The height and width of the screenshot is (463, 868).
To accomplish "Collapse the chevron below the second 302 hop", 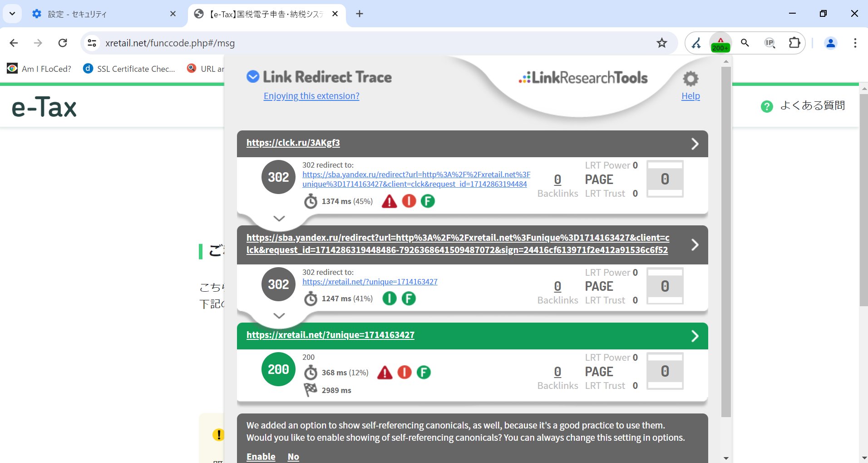I will point(279,316).
